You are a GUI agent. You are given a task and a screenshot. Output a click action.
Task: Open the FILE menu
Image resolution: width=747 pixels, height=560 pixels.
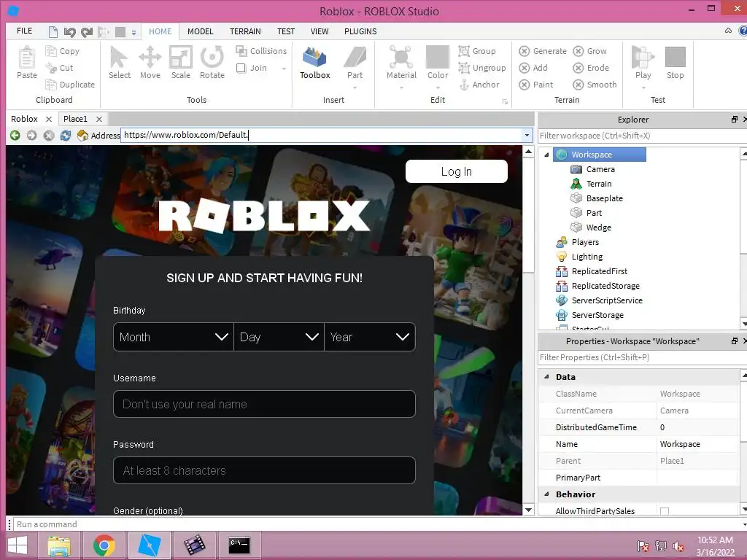click(24, 31)
